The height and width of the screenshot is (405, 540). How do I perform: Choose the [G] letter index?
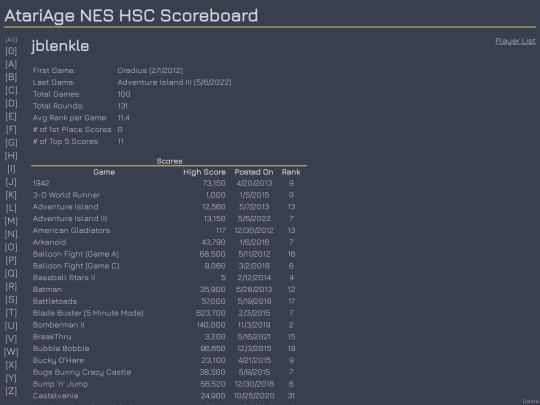11,143
